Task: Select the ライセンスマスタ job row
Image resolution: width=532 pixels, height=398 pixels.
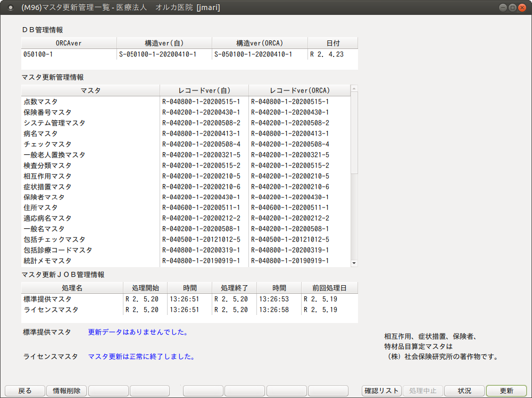Action: point(72,310)
